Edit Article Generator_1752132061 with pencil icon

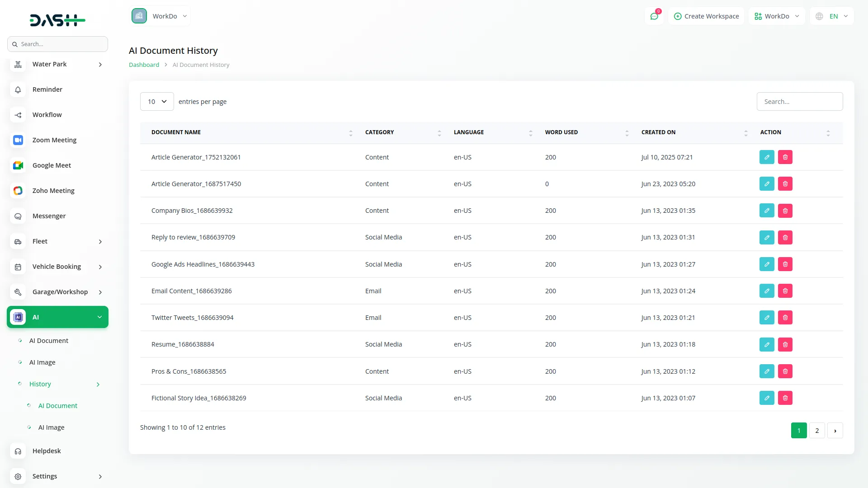coord(767,157)
